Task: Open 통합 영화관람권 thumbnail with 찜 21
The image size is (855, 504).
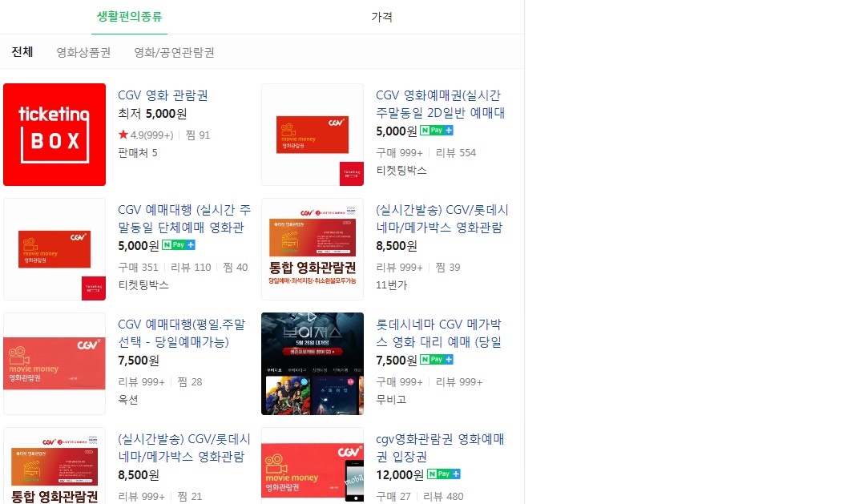Action: [54, 466]
